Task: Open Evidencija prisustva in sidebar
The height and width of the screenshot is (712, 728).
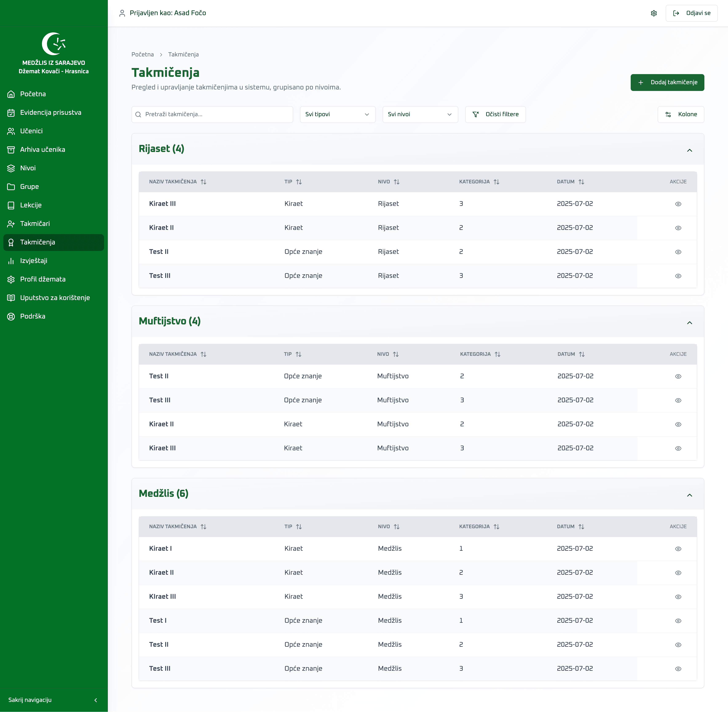Action: (51, 113)
